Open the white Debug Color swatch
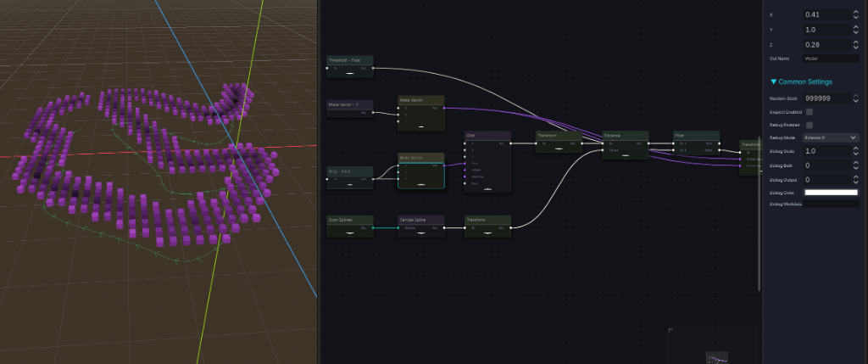The width and height of the screenshot is (868, 364). tap(831, 193)
